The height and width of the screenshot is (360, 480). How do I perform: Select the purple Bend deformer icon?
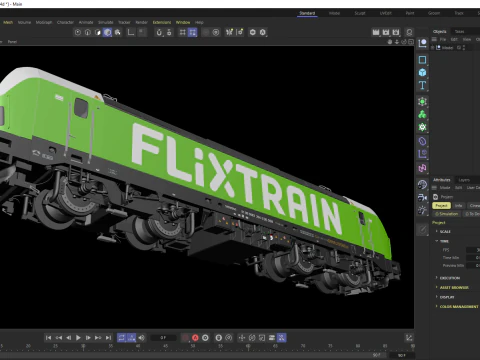(x=422, y=141)
